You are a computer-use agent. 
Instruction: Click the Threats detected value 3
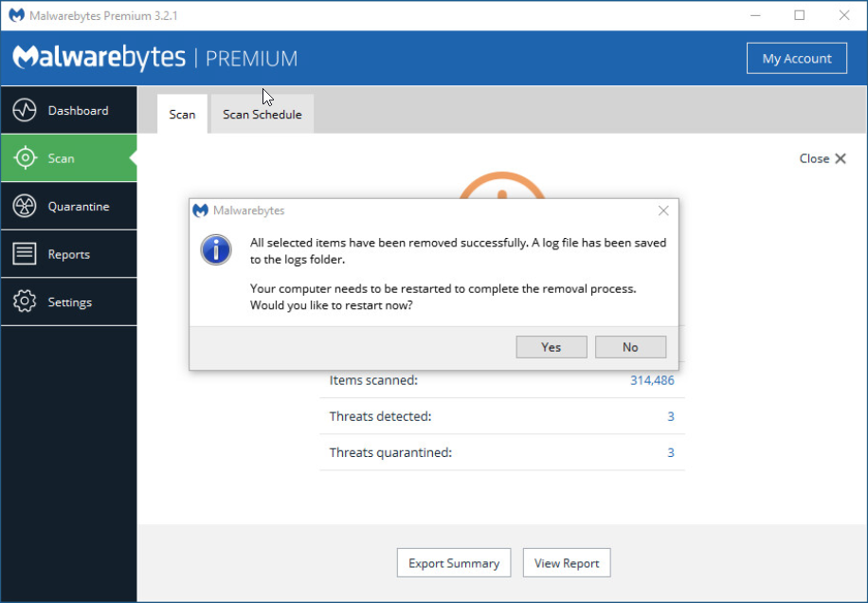tap(670, 416)
